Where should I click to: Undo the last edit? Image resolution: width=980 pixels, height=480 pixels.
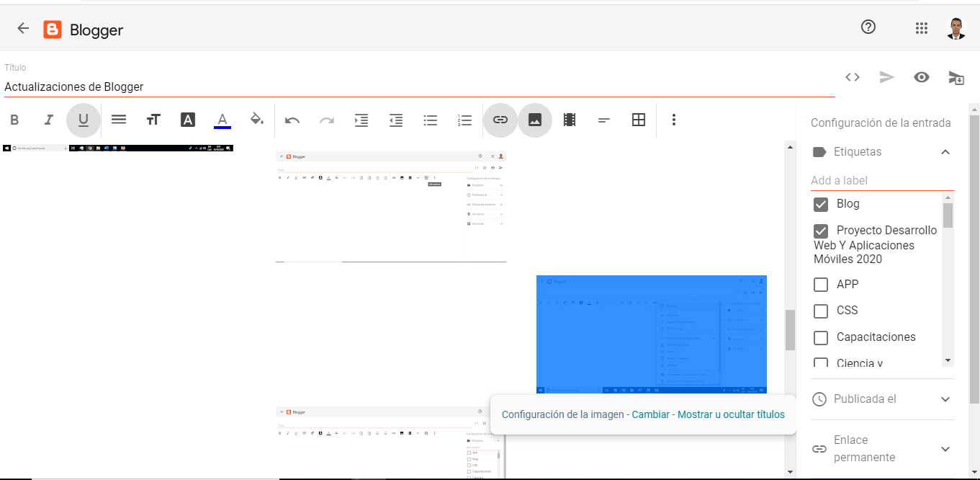pos(292,120)
